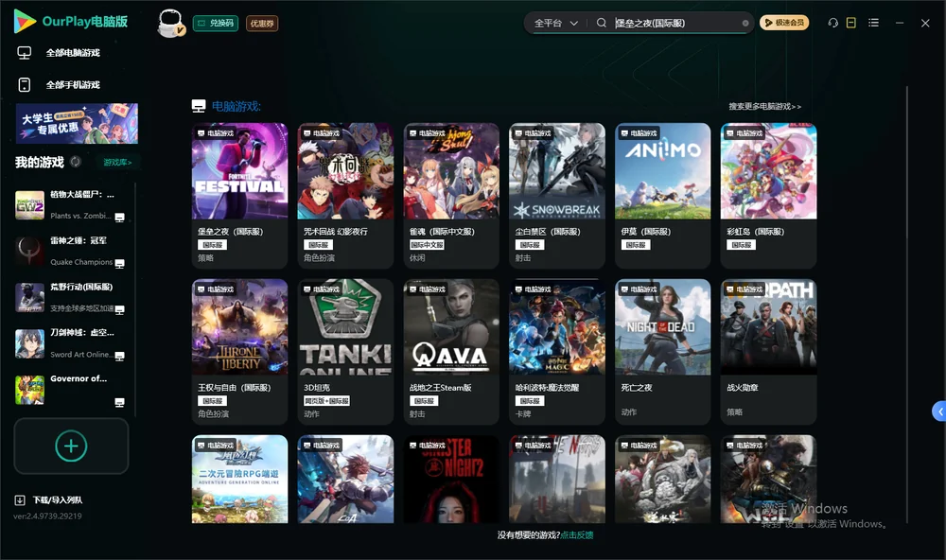Open the 咒术回战 幻影夜行 game card
The image size is (946, 560).
tap(345, 196)
